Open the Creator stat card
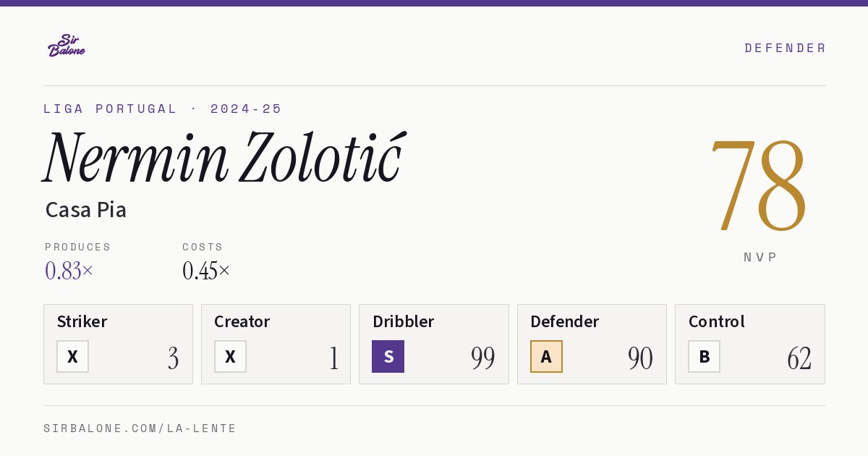The width and height of the screenshot is (868, 456). pyautogui.click(x=276, y=344)
